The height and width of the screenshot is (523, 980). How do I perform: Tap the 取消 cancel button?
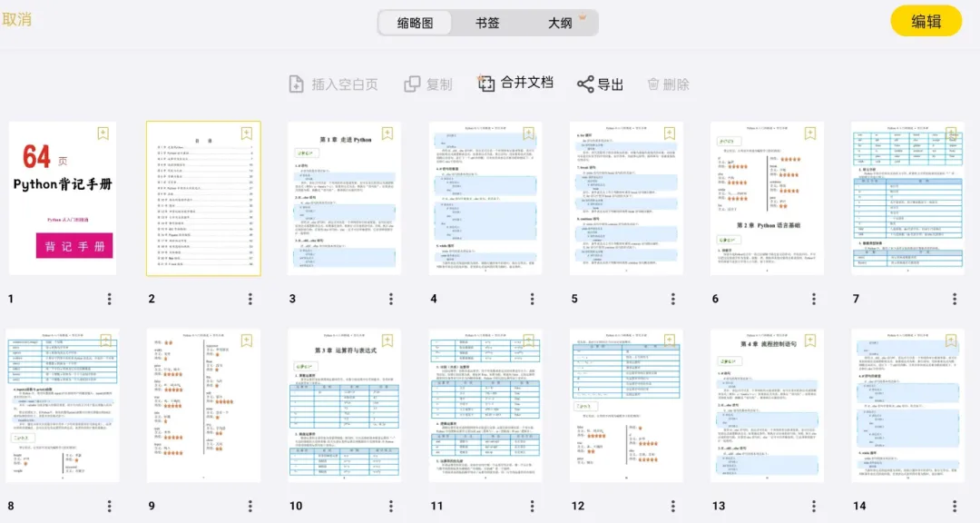[17, 19]
